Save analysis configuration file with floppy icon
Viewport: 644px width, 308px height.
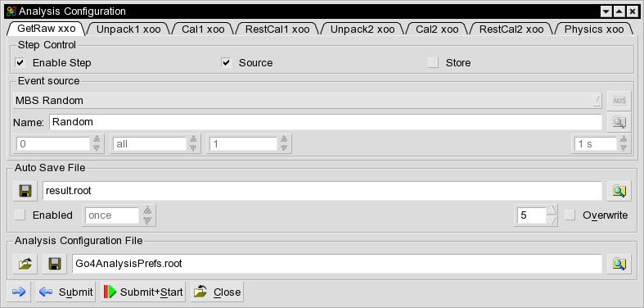[x=55, y=264]
